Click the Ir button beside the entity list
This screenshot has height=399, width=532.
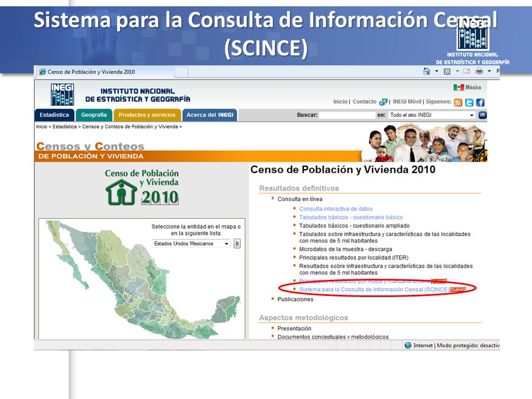pyautogui.click(x=237, y=243)
